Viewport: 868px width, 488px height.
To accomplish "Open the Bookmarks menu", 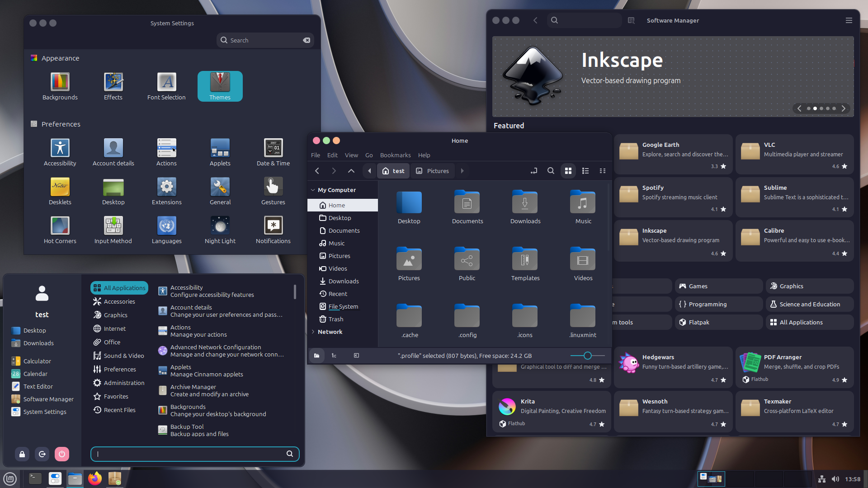I will [x=395, y=155].
